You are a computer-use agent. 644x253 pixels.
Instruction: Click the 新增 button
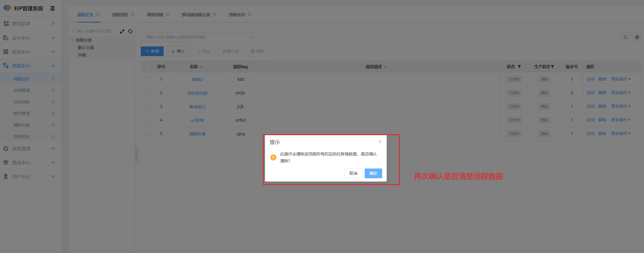pyautogui.click(x=152, y=51)
